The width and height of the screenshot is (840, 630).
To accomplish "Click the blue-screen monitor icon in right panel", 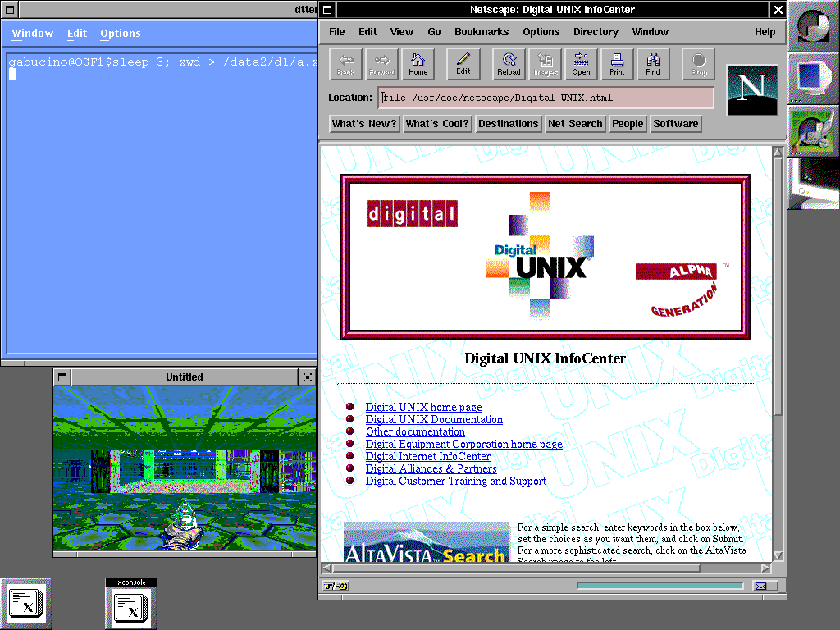I will point(813,78).
